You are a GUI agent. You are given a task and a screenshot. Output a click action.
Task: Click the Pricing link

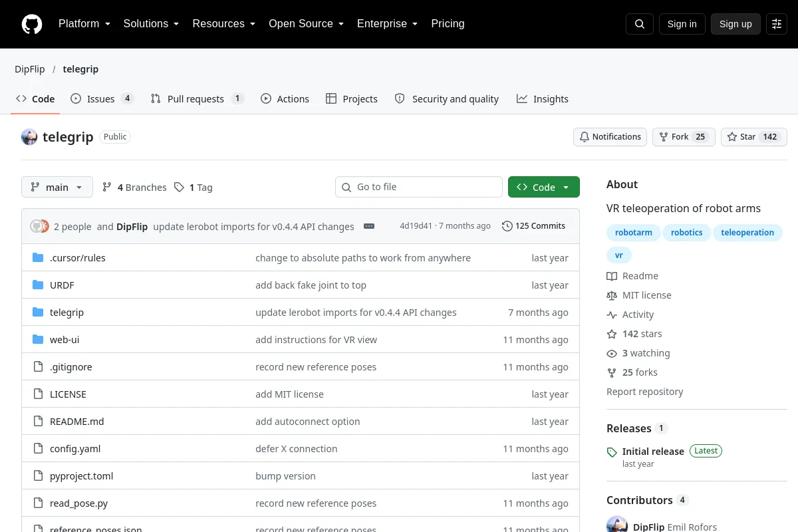[x=448, y=24]
